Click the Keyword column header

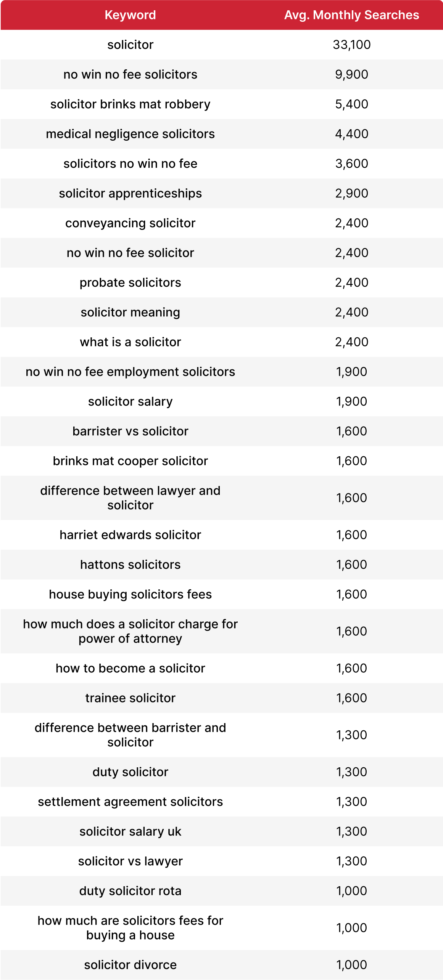click(130, 15)
